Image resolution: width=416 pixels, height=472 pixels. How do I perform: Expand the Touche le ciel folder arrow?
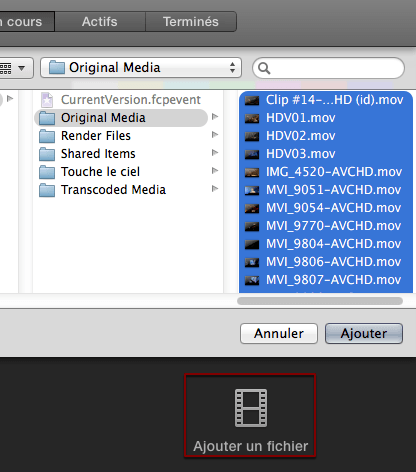point(215,171)
